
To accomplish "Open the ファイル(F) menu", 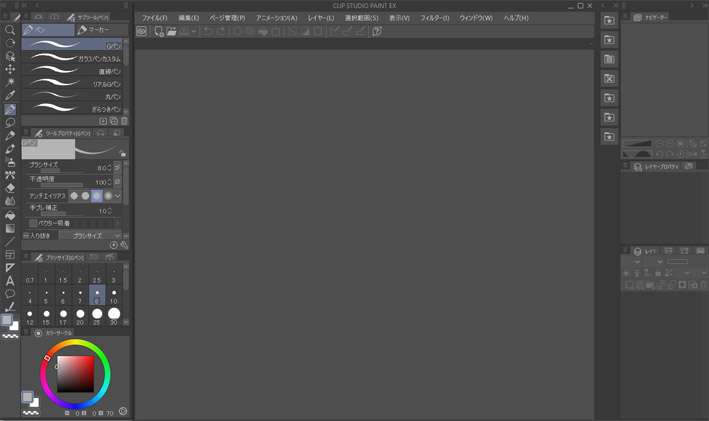I will point(154,18).
